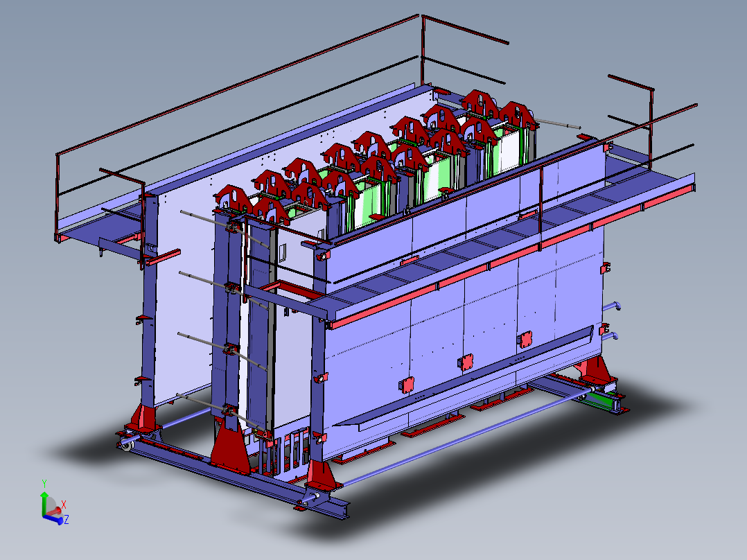
Task: Click the blue Z axis of the triad
Action: pyautogui.click(x=53, y=519)
